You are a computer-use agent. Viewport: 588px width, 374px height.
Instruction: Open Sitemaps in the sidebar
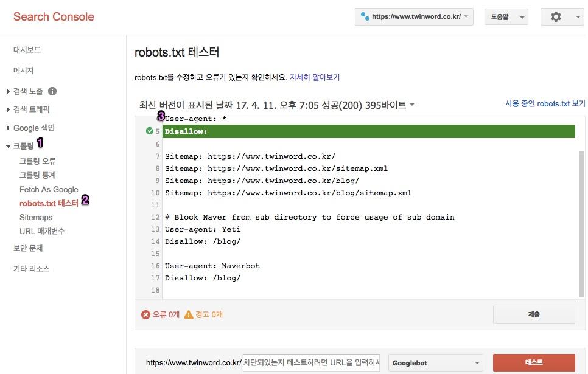point(36,217)
